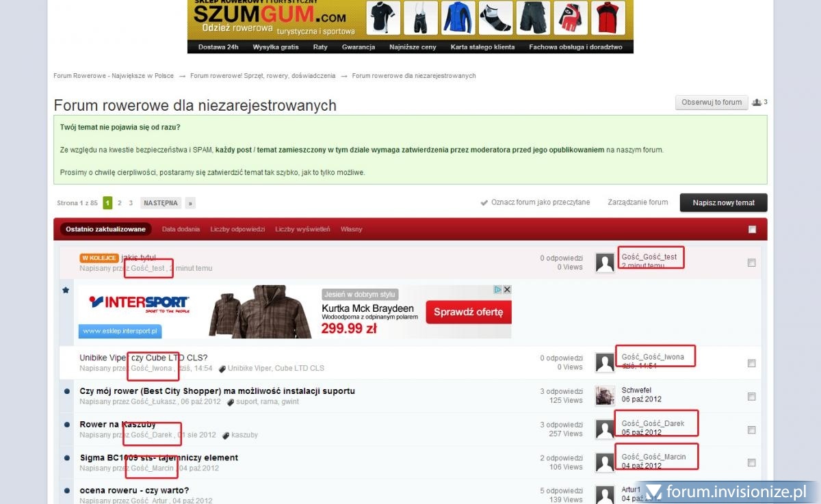This screenshot has height=504, width=821.
Task: Open the 'jakiś tytuł' queued topic
Action: click(138, 258)
